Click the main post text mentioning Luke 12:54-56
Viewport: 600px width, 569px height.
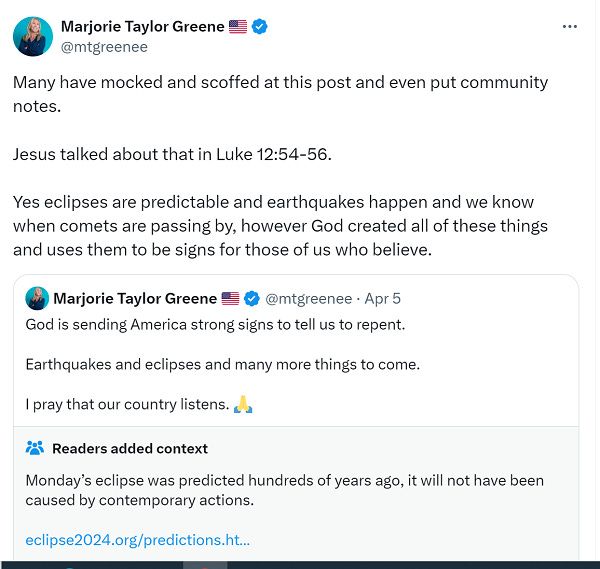tap(172, 155)
